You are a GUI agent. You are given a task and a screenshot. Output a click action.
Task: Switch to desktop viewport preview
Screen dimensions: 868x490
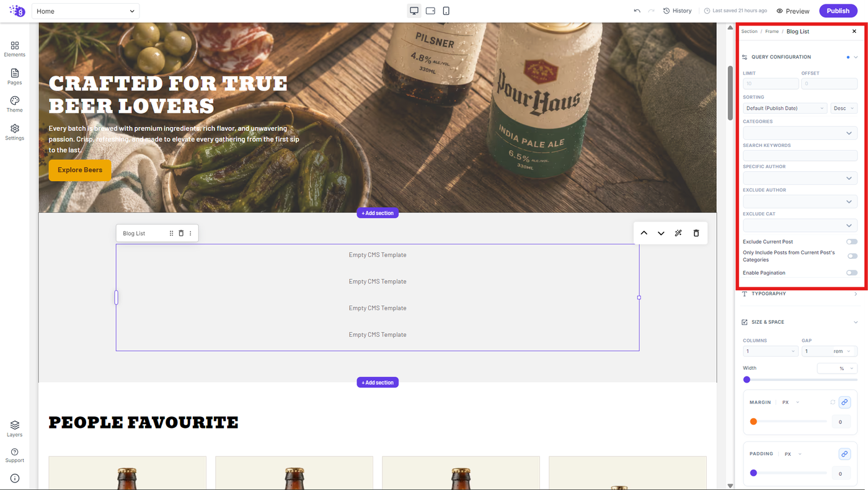[414, 11]
